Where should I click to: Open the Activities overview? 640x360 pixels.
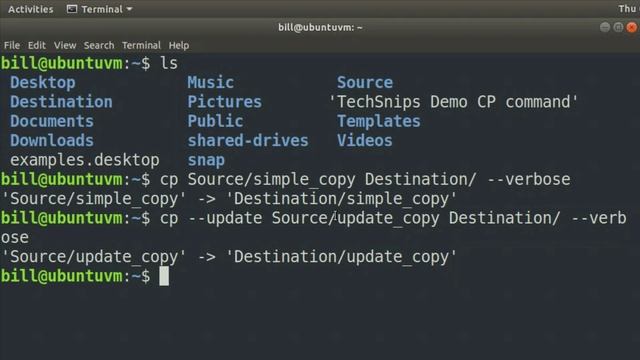31,9
